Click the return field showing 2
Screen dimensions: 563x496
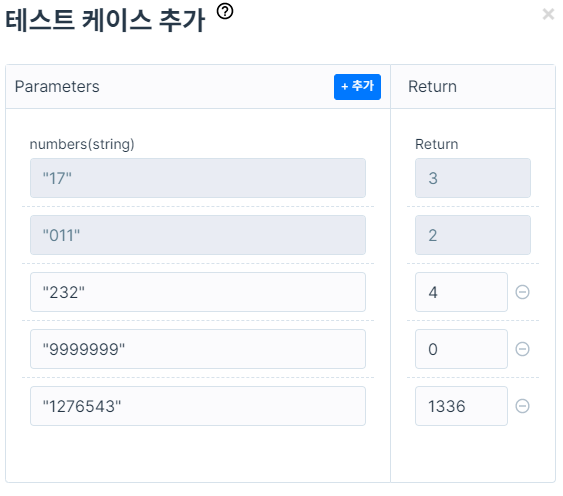click(x=473, y=235)
